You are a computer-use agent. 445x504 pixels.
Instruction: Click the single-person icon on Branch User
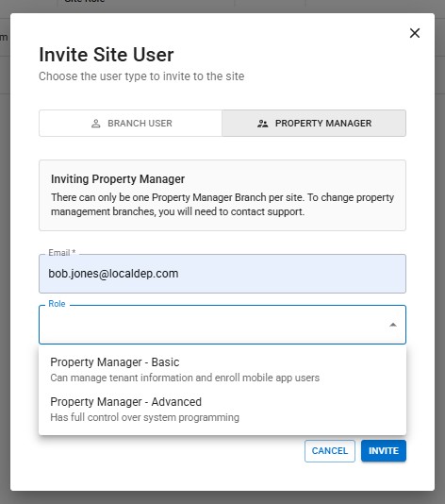[95, 124]
